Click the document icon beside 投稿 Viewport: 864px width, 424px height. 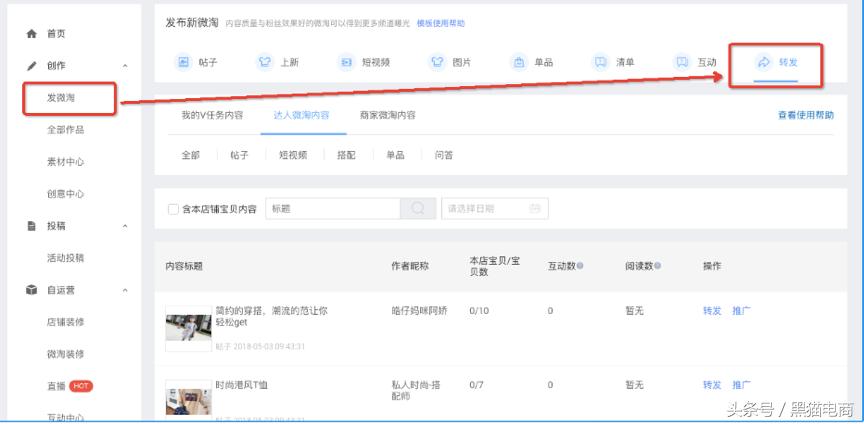click(31, 226)
